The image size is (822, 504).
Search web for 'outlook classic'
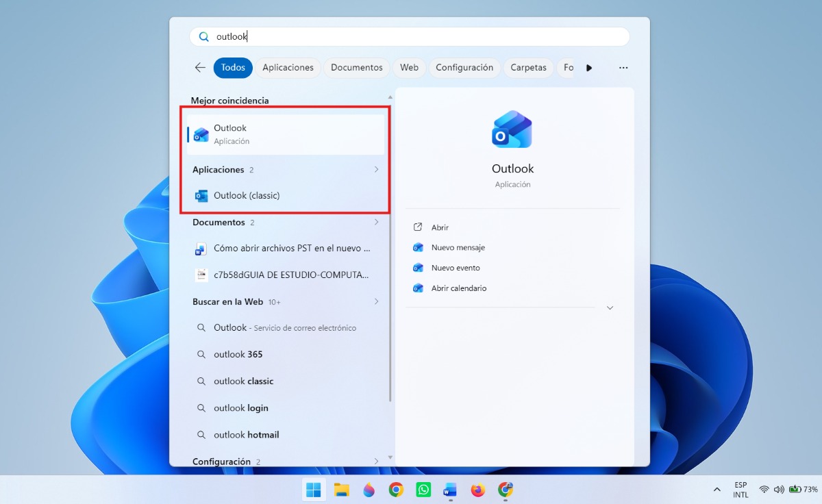(x=286, y=381)
